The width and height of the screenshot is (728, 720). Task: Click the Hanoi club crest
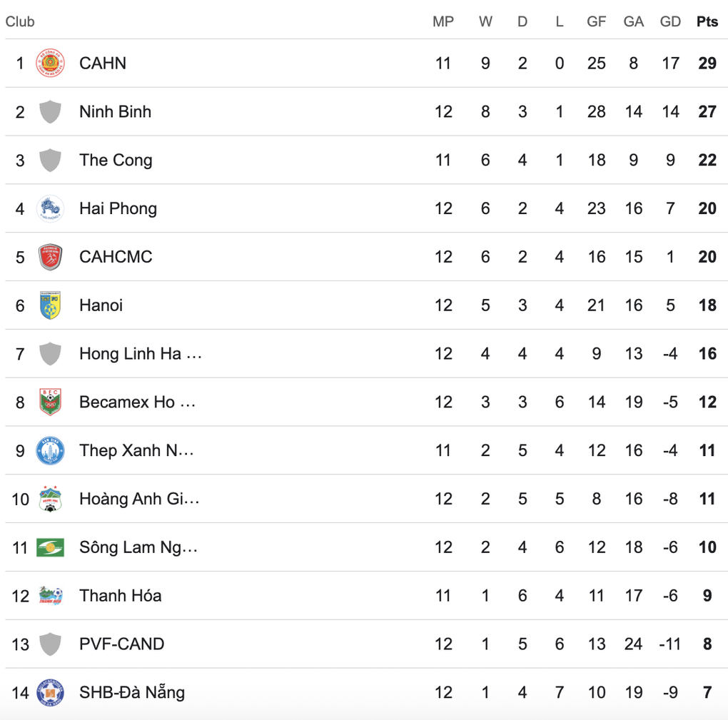click(50, 305)
